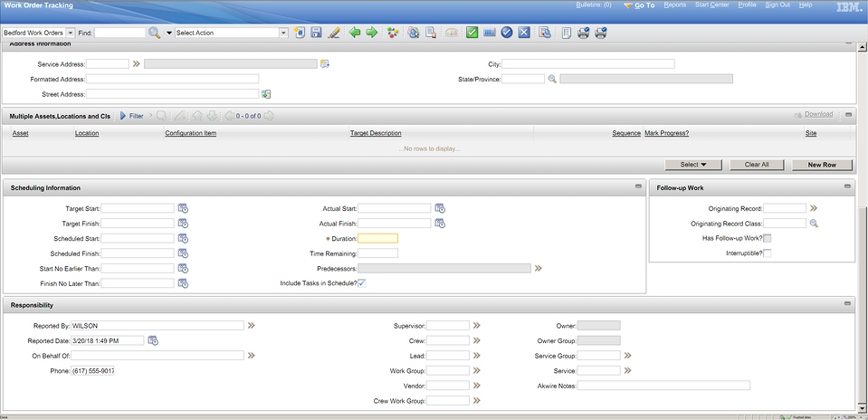Open the search options arrow next to magnifier
Screen dimensions: 868x420
point(169,33)
